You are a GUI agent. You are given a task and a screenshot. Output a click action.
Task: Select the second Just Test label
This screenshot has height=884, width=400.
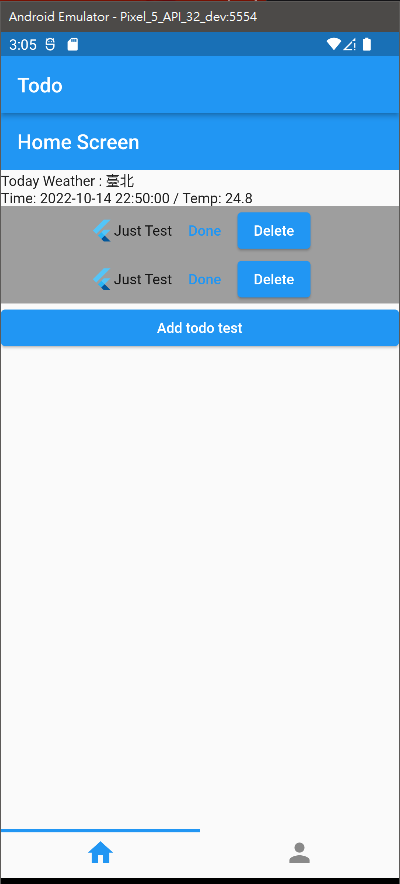click(143, 279)
